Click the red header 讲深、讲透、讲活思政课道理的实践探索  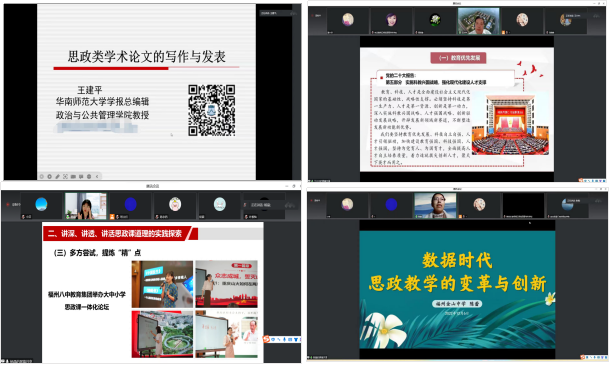click(x=115, y=233)
